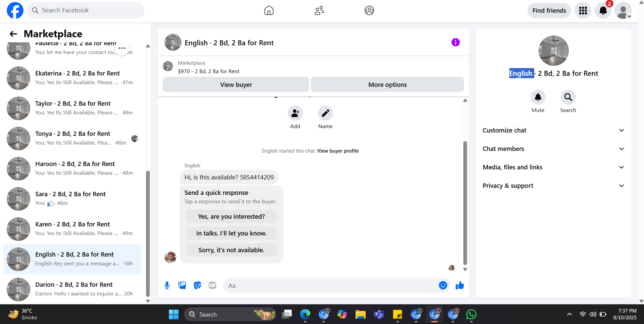Screen dimensions: 644x324
Task: Open the Facebook menu grid icon
Action: click(583, 11)
